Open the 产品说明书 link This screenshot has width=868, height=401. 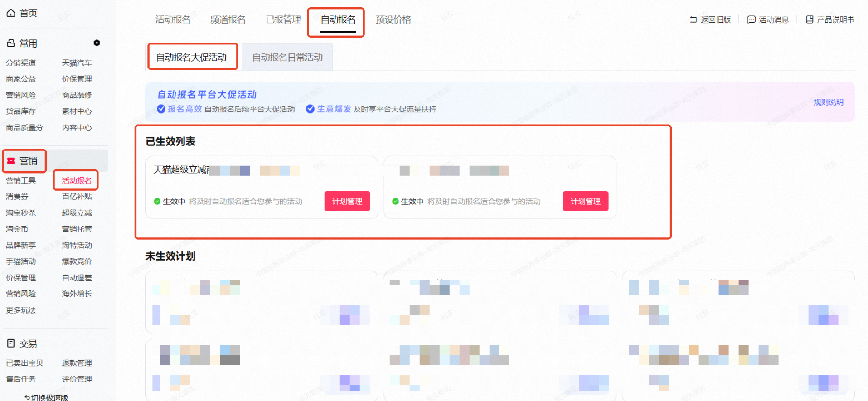(x=835, y=19)
